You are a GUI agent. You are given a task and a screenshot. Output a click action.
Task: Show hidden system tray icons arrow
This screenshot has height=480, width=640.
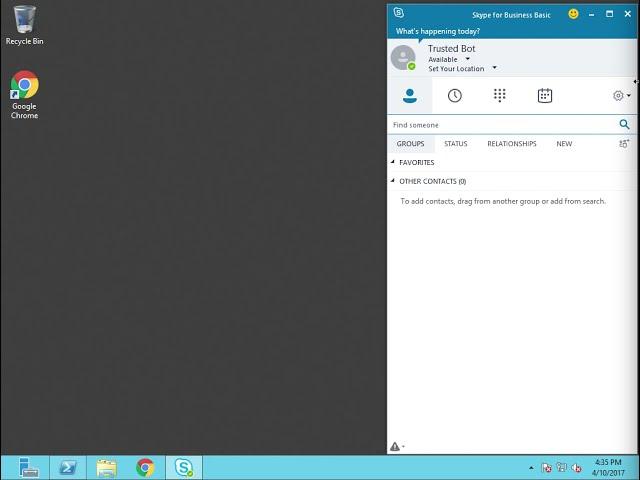[531, 468]
